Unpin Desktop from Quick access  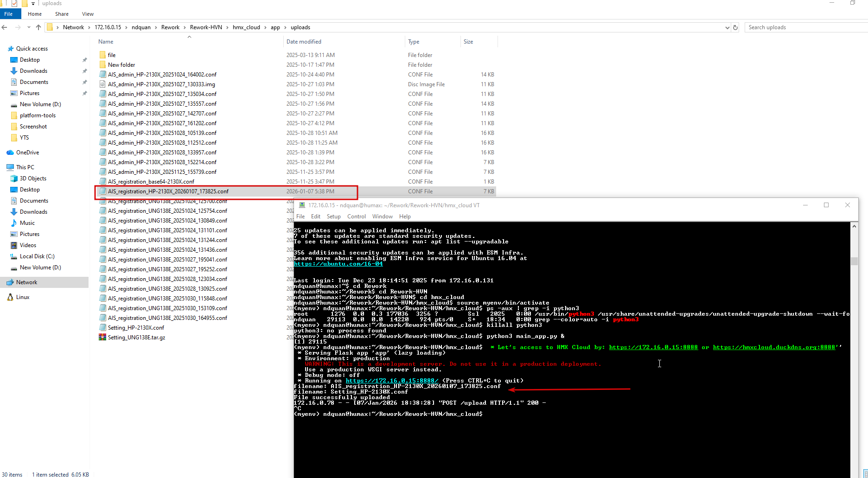(84, 60)
